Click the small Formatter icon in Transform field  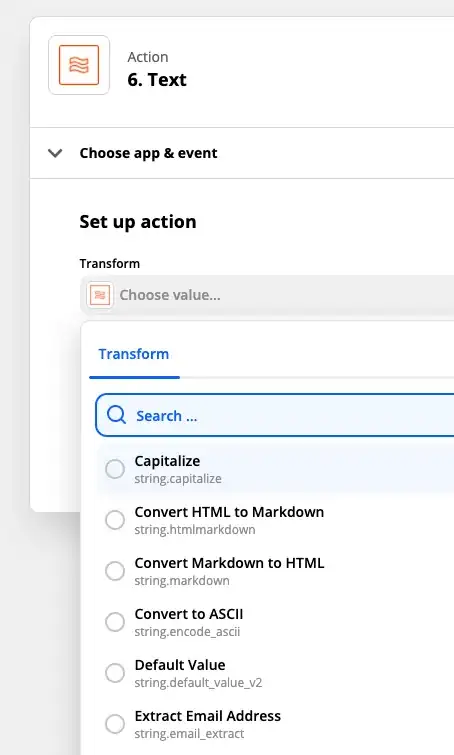point(100,295)
